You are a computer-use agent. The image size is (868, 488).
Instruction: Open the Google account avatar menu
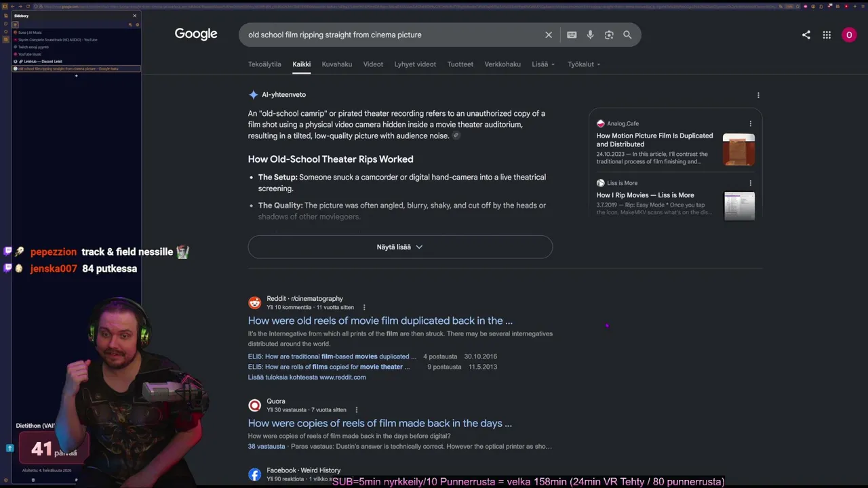pos(849,35)
